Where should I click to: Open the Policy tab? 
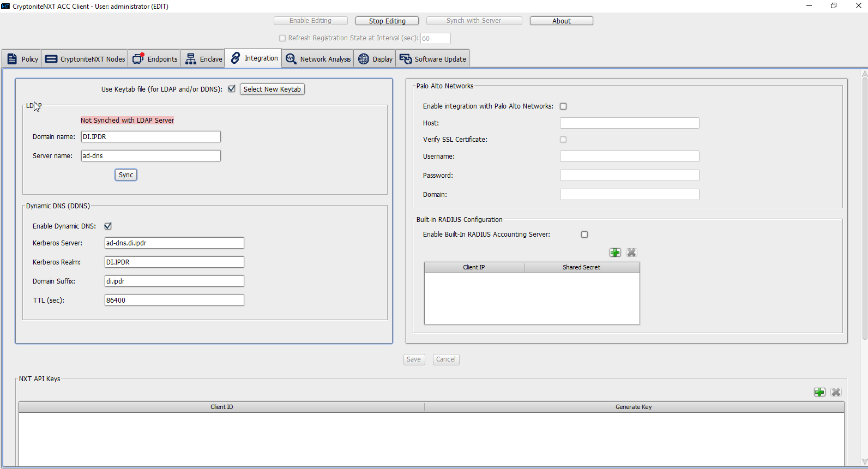23,59
